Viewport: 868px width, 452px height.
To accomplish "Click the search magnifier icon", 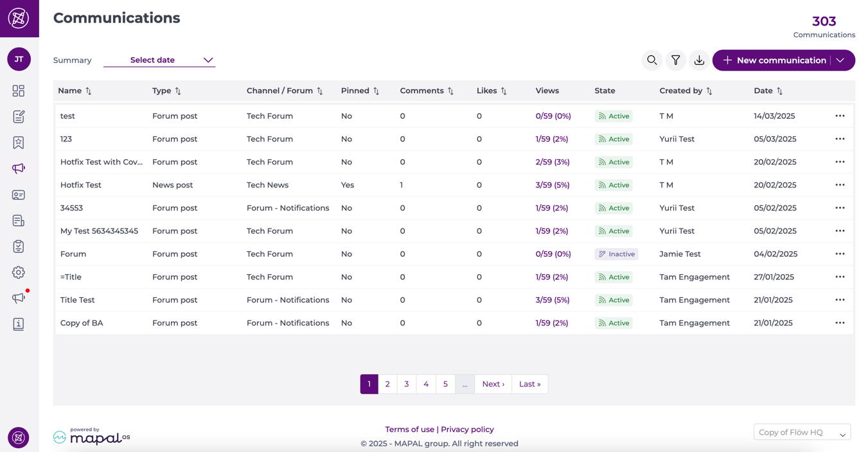I will (651, 60).
